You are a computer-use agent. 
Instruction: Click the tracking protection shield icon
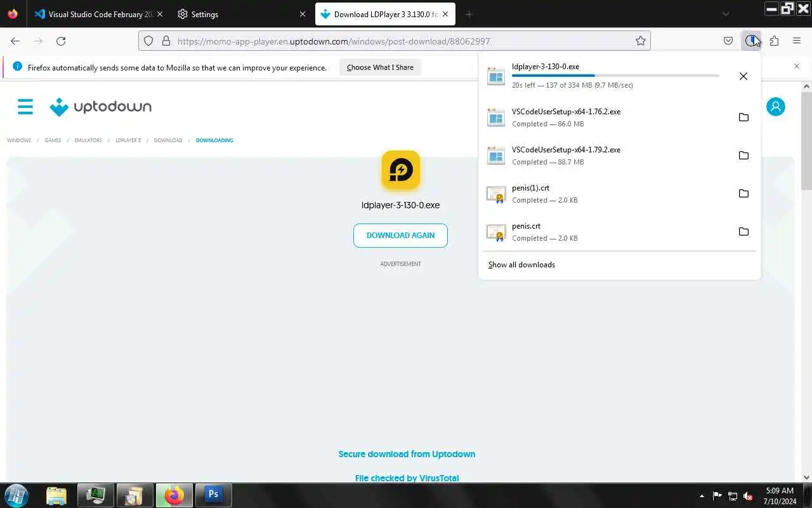coord(148,41)
